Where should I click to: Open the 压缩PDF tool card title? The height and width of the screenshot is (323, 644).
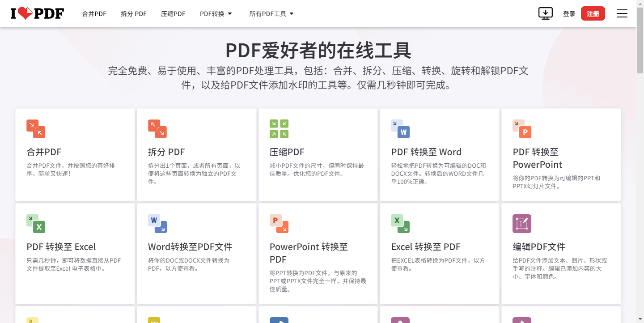click(287, 152)
